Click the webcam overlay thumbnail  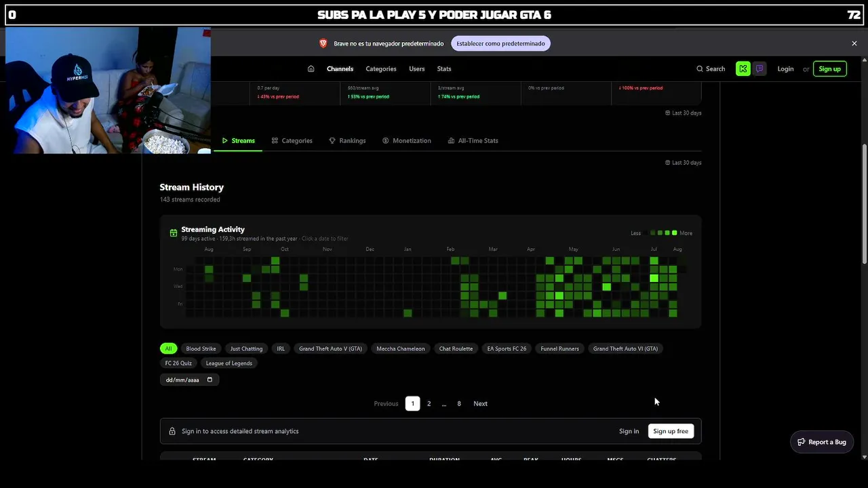click(108, 91)
